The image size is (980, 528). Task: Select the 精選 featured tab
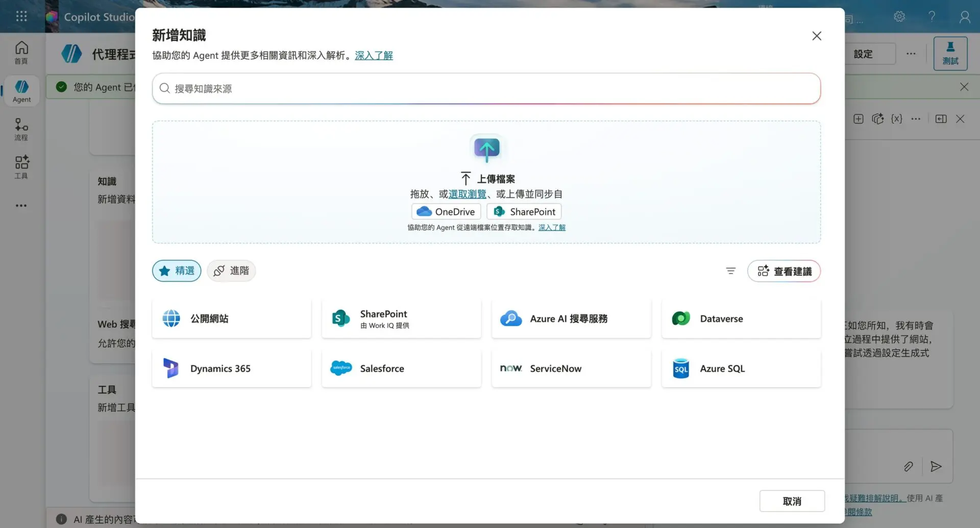tap(177, 271)
